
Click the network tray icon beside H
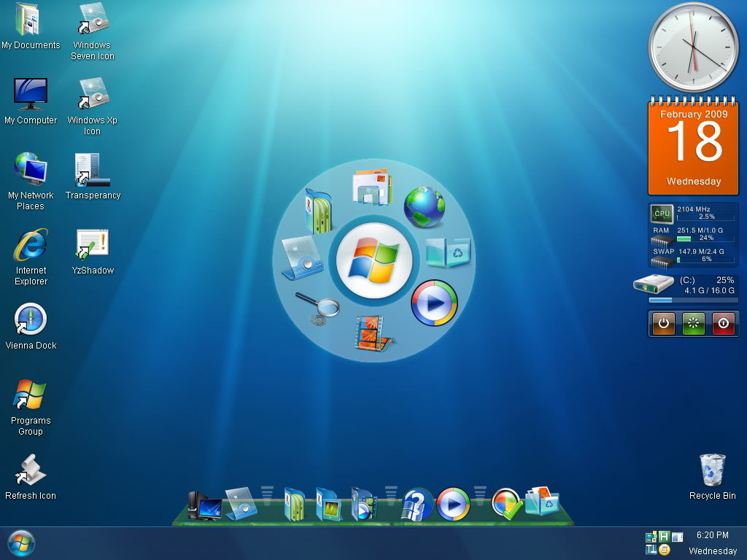click(651, 537)
